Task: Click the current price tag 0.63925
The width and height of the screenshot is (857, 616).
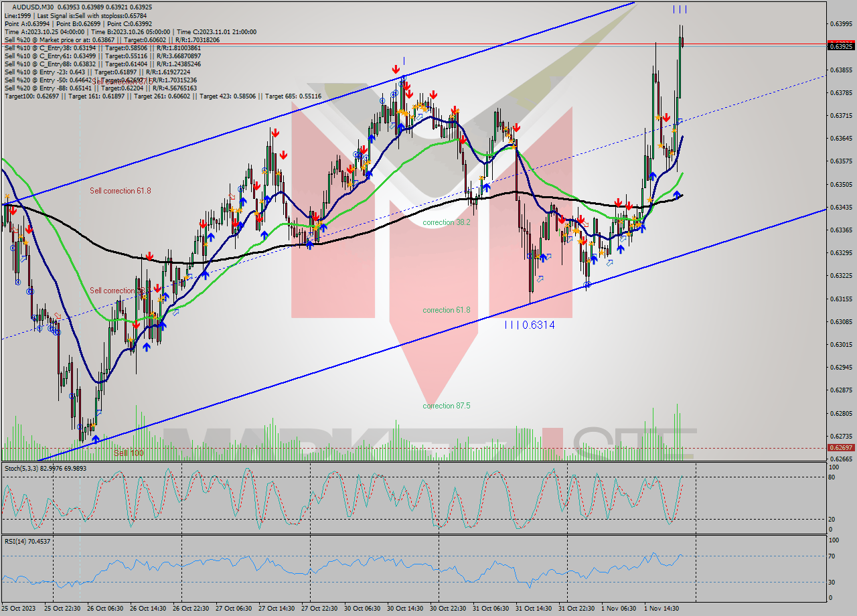Action: pyautogui.click(x=841, y=46)
